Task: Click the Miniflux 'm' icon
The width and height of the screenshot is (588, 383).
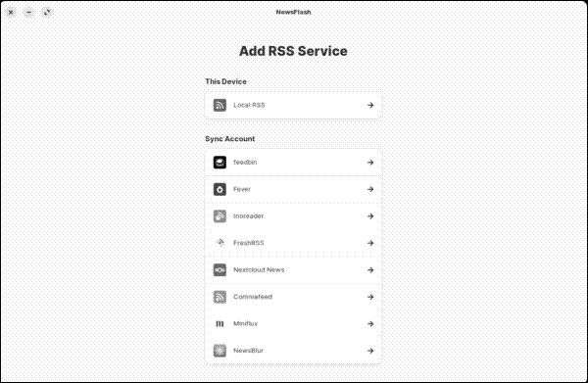Action: 220,324
